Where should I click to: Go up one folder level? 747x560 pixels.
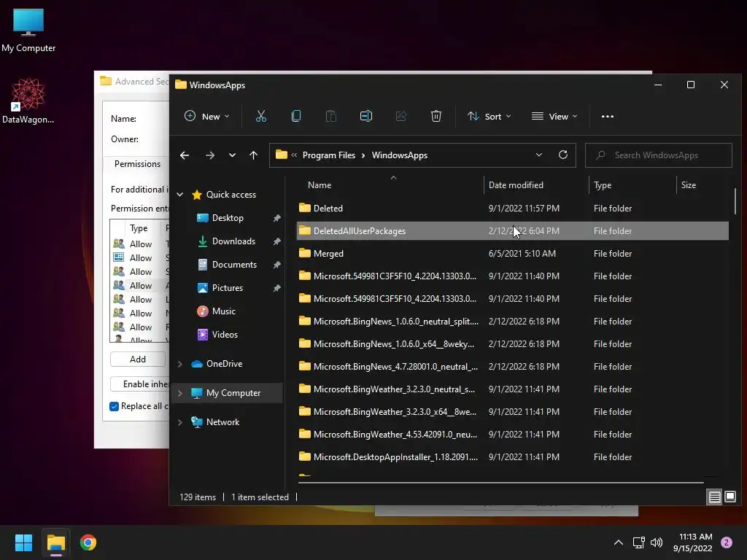[253, 155]
